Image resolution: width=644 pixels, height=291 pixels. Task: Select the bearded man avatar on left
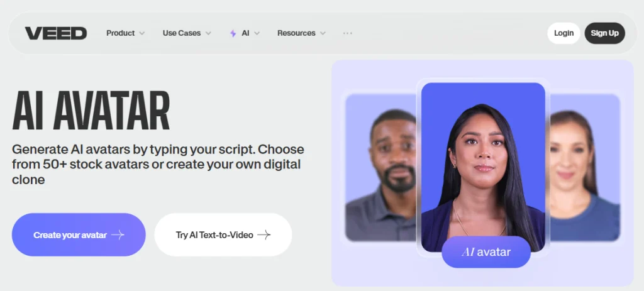[380, 167]
